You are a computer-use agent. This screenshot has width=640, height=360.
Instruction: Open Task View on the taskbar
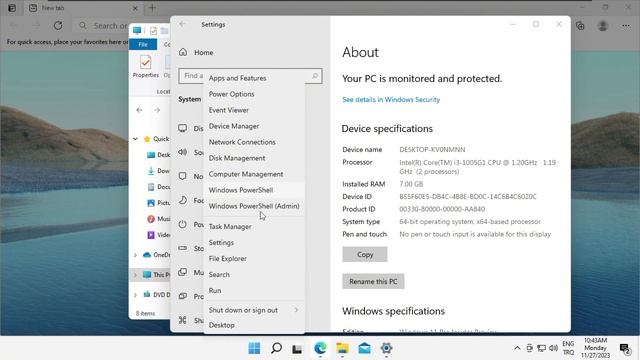point(297,349)
